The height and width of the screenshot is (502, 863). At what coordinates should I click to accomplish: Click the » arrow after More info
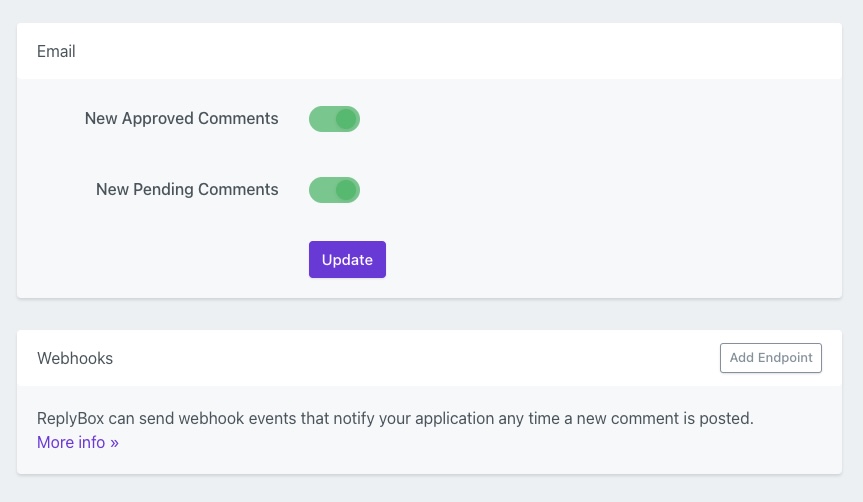(x=114, y=442)
